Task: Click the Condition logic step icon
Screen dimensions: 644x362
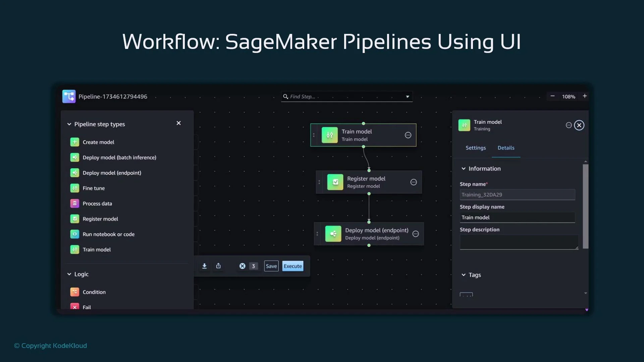Action: click(74, 292)
